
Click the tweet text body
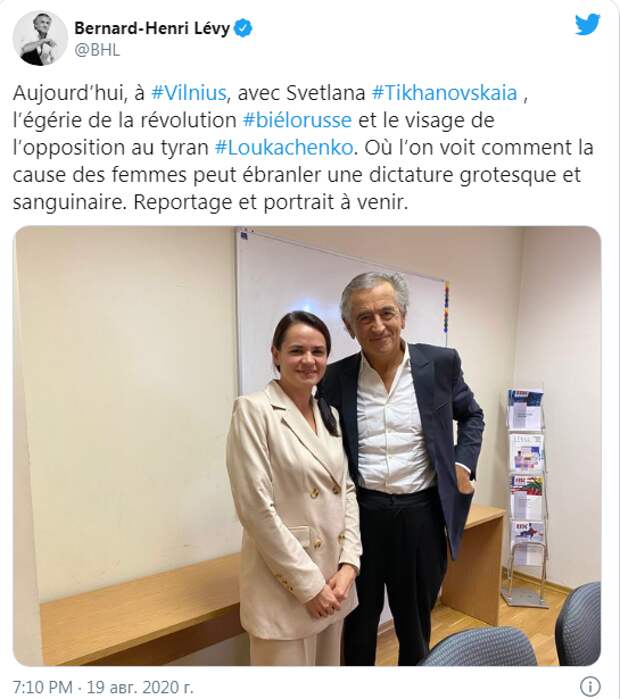(303, 148)
